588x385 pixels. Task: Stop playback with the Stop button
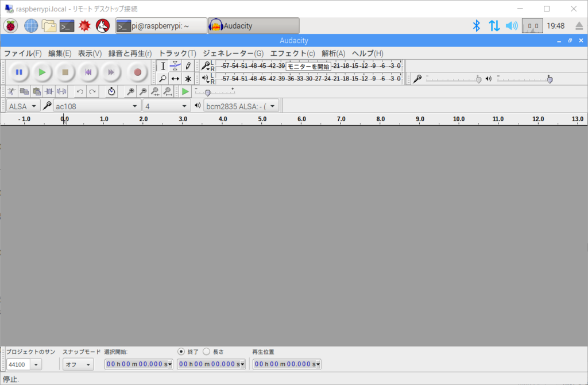[x=65, y=72]
